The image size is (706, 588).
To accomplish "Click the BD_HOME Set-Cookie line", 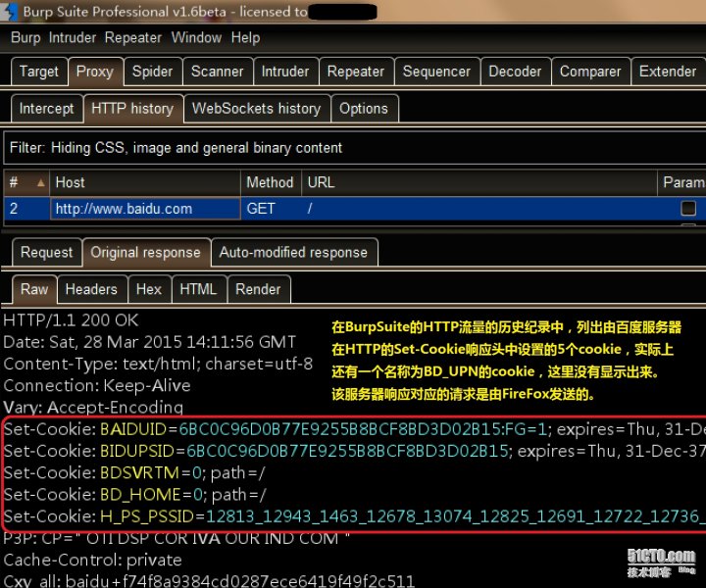I will [135, 495].
